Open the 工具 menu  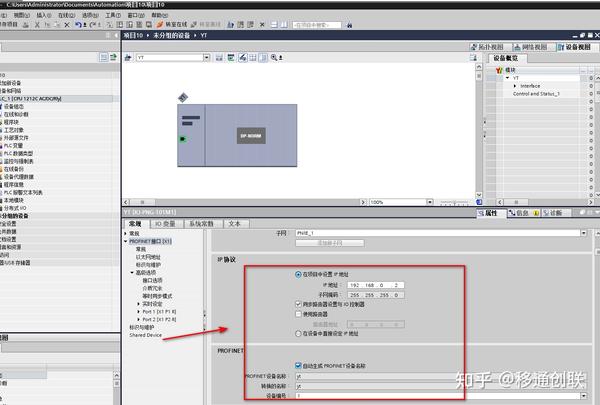(113, 15)
